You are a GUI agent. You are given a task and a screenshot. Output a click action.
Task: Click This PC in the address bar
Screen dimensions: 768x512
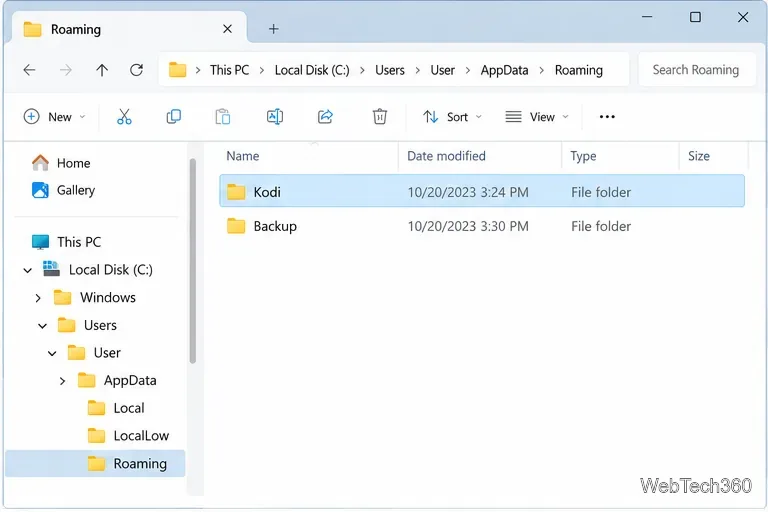point(230,70)
